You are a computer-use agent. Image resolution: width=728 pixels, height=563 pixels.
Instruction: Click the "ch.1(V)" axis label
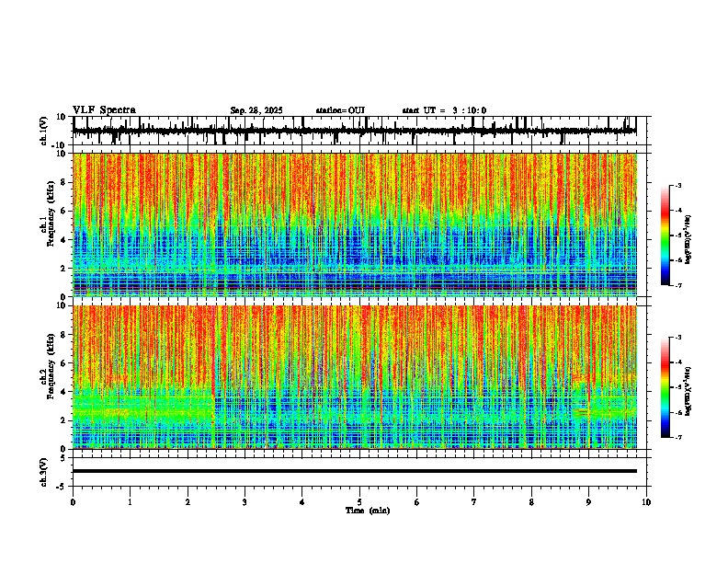click(x=43, y=132)
